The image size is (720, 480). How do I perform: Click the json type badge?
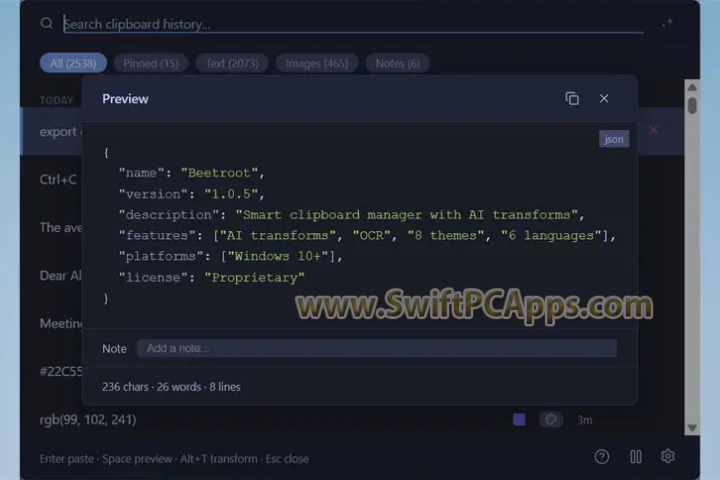pyautogui.click(x=613, y=139)
